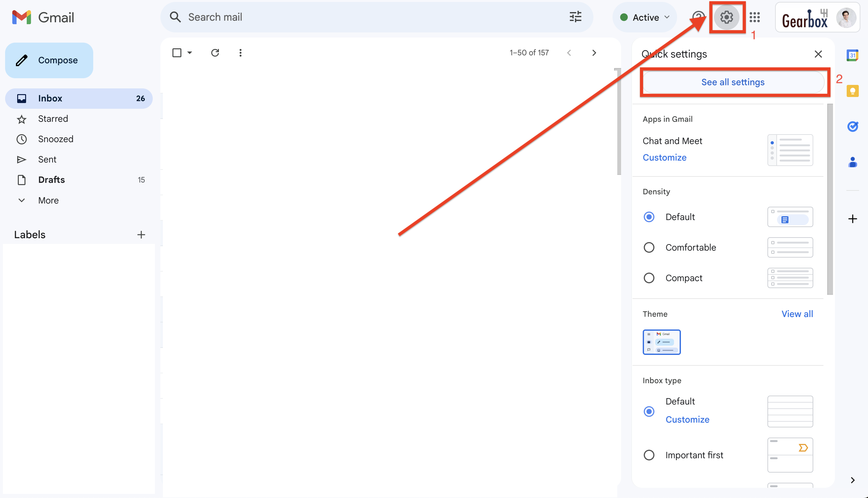Screen dimensions: 868x498
Task: Select the current Gmail theme thumbnail
Action: tap(661, 342)
